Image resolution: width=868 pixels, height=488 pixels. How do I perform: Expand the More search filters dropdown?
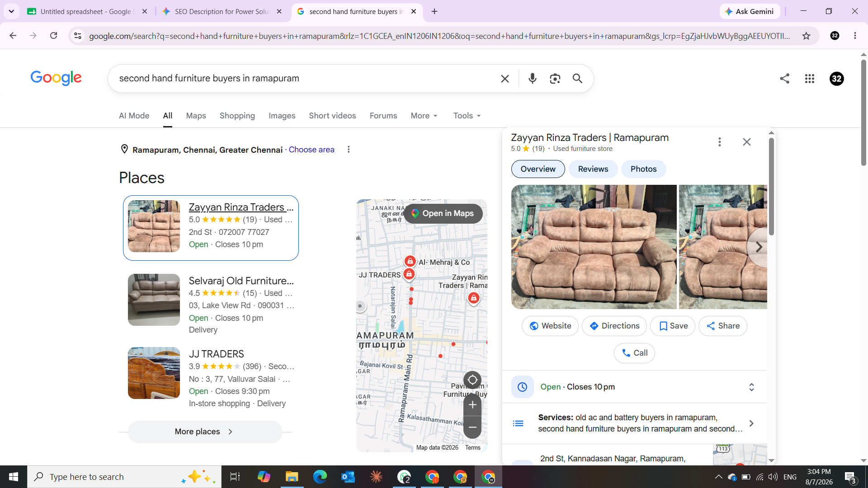(x=424, y=116)
